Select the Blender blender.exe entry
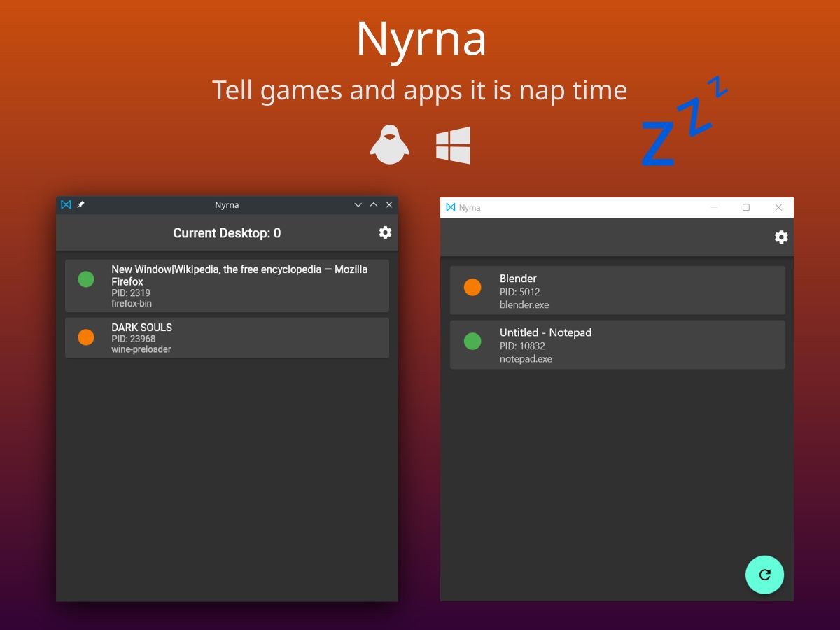Viewport: 840px width, 630px height. (x=617, y=290)
